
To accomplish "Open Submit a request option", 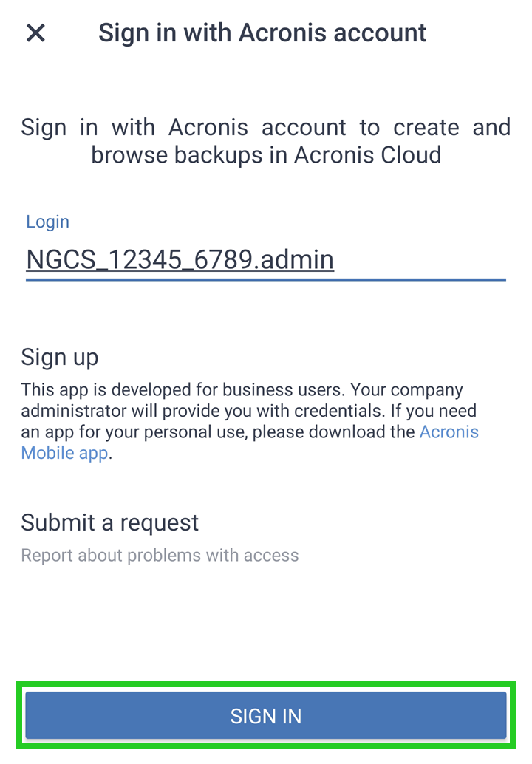I will tap(110, 522).
